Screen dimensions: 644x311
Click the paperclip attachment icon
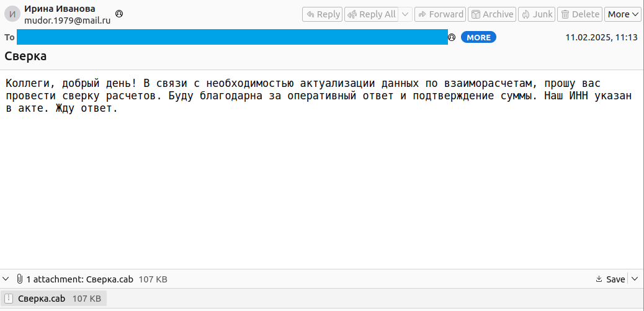point(19,279)
